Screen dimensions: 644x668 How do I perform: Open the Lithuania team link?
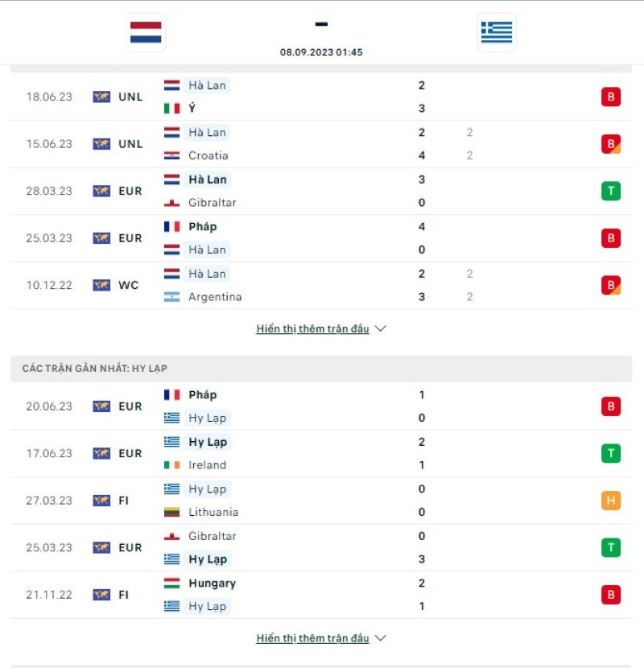point(213,512)
